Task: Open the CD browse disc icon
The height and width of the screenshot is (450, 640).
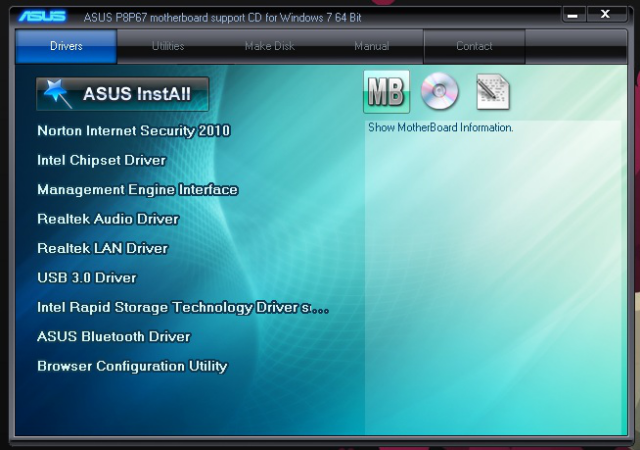Action: tap(440, 91)
